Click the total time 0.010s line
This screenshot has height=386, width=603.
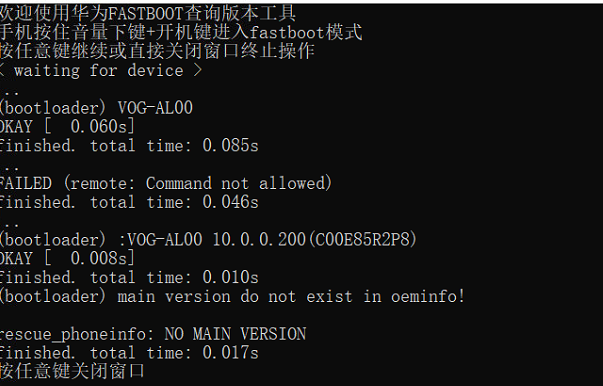click(129, 278)
